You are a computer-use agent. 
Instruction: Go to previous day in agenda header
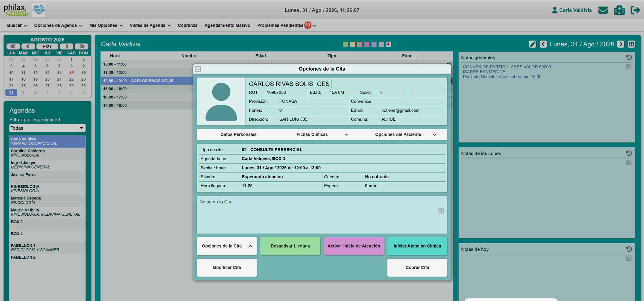click(543, 44)
